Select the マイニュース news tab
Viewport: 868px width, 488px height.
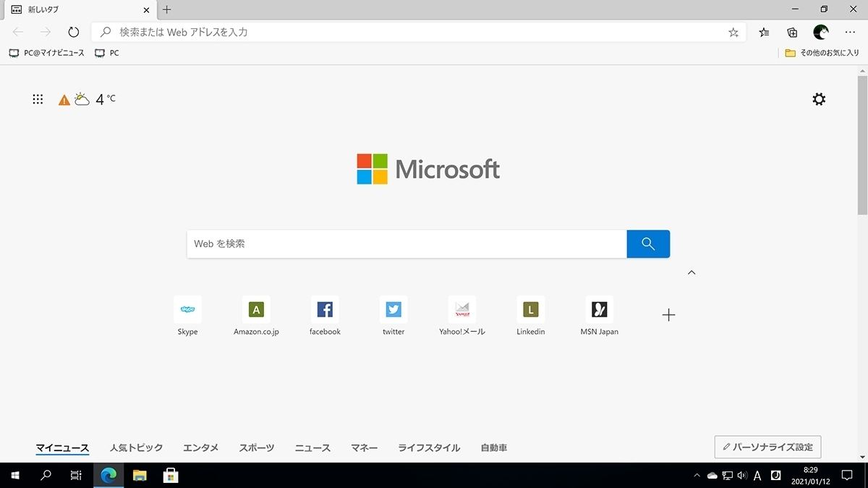(x=62, y=448)
